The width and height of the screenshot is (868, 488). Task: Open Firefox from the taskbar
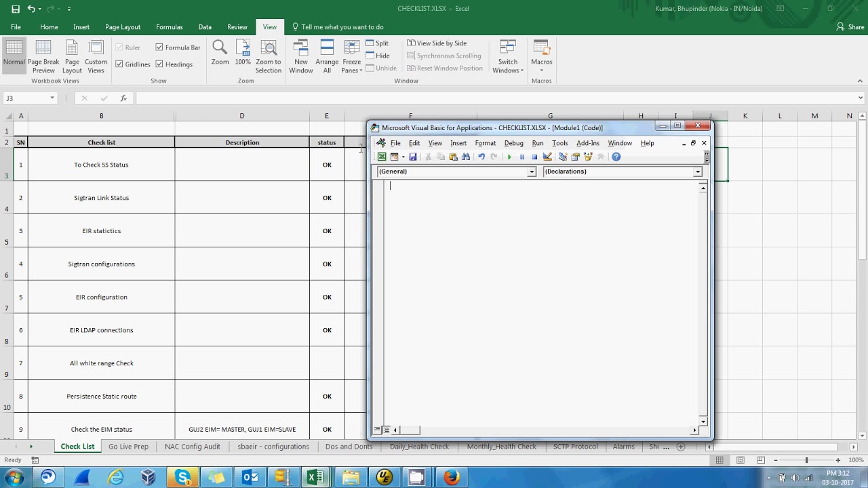tap(451, 477)
